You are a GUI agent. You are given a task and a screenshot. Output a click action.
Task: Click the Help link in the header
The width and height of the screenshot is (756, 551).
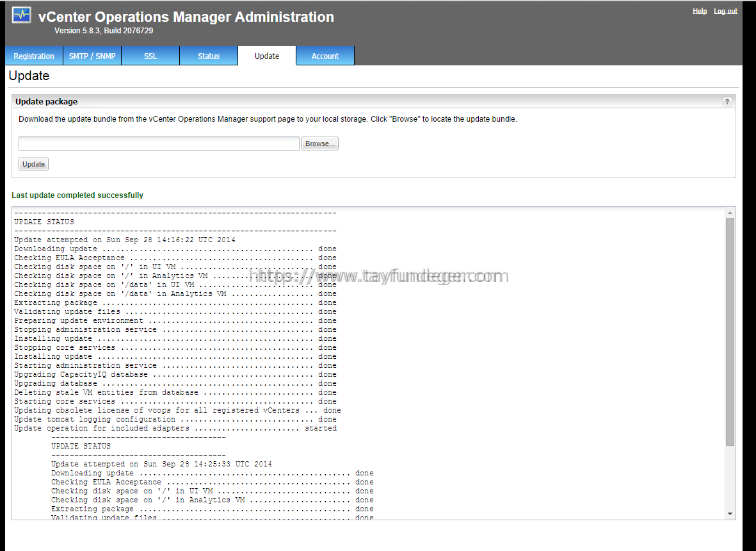[x=700, y=11]
